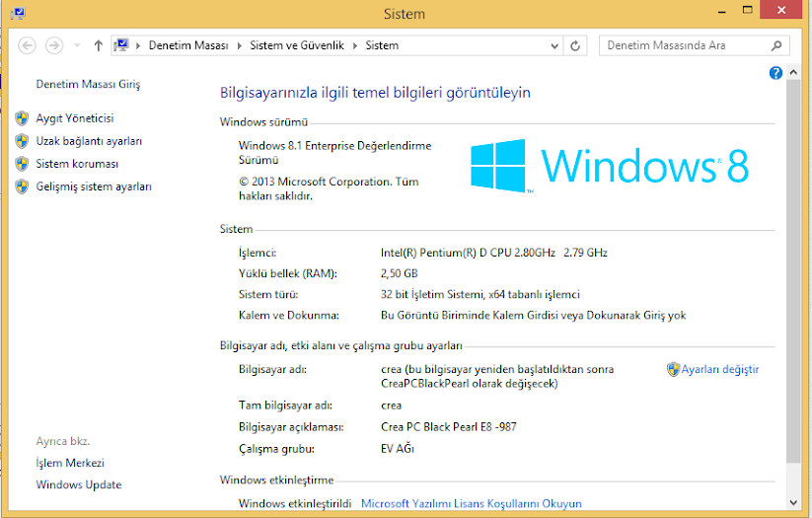Click the Kalem ve Dokunma value text
The width and height of the screenshot is (812, 518).
pos(534,316)
